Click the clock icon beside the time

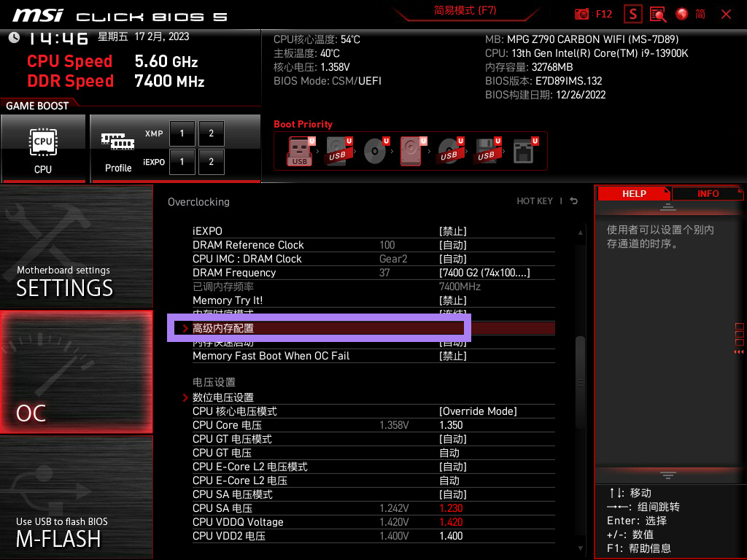click(14, 38)
